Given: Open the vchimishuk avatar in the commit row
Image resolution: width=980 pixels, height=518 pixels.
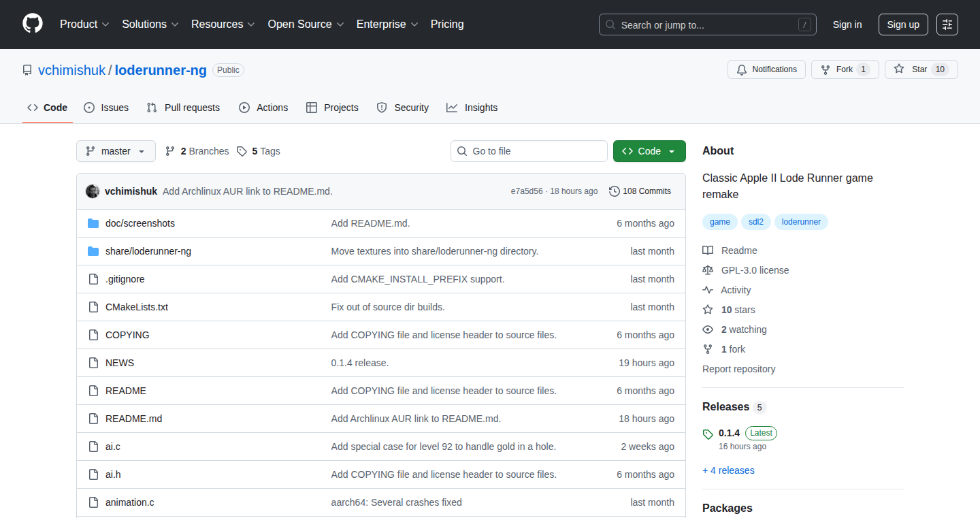Looking at the screenshot, I should (93, 191).
